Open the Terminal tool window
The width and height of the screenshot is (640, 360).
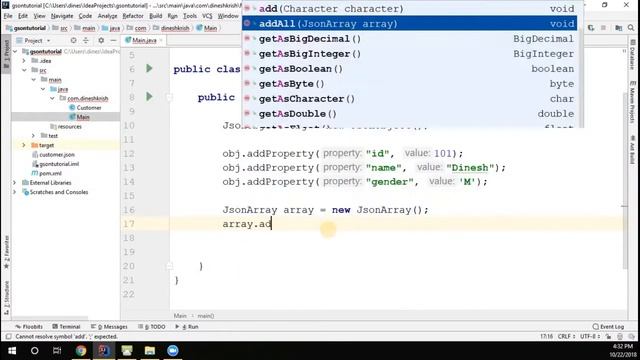(67, 327)
